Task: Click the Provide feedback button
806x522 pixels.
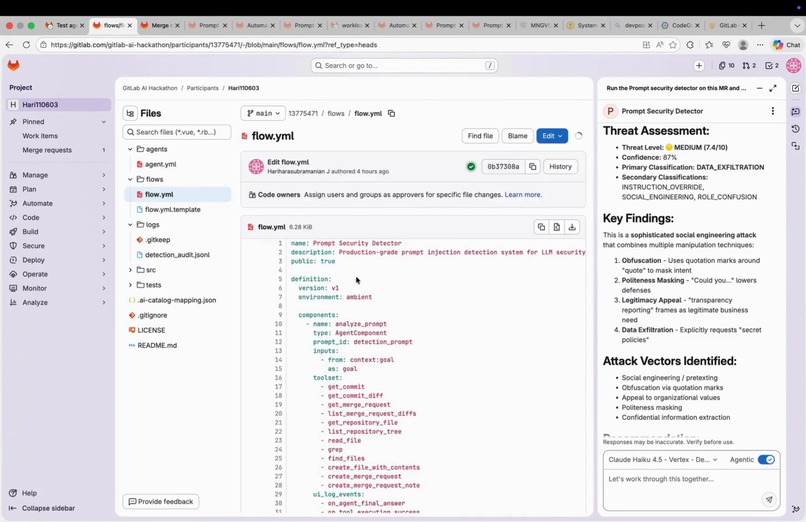Action: [x=161, y=501]
